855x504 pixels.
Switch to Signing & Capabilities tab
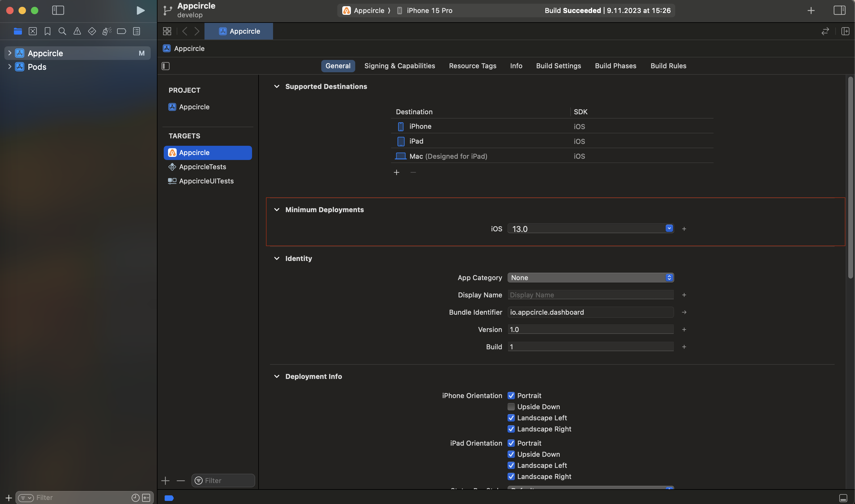(x=399, y=66)
